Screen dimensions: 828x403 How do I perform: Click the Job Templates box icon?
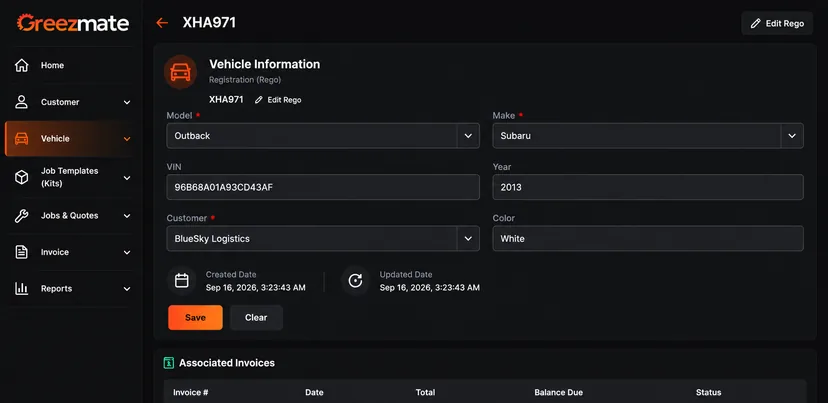(22, 177)
